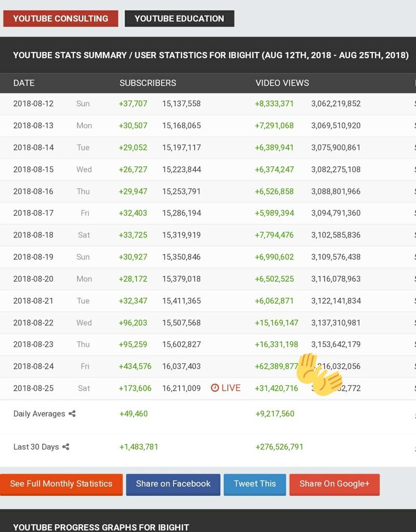416x532 pixels.
Task: Select date 2018-08-14 cell
Action: click(x=33, y=148)
